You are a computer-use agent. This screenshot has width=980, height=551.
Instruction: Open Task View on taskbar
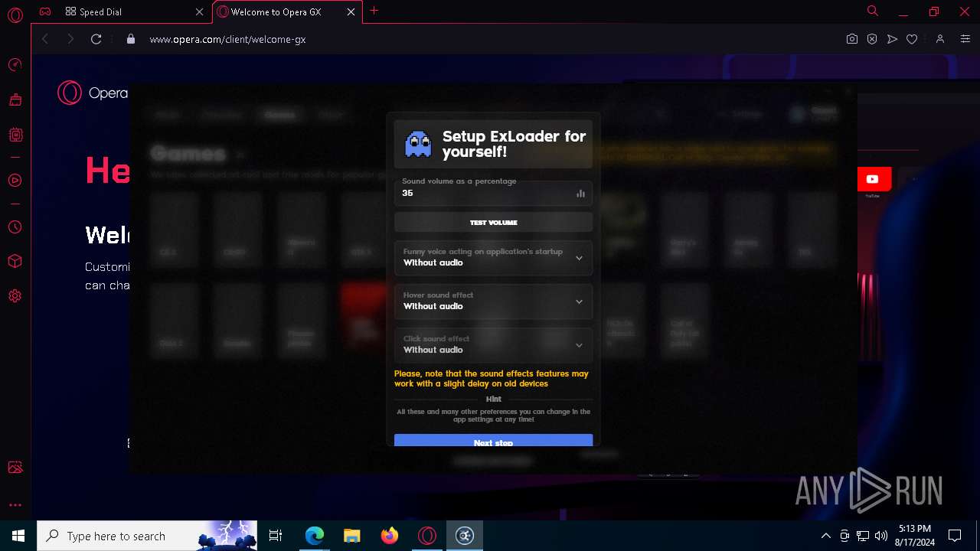tap(276, 536)
